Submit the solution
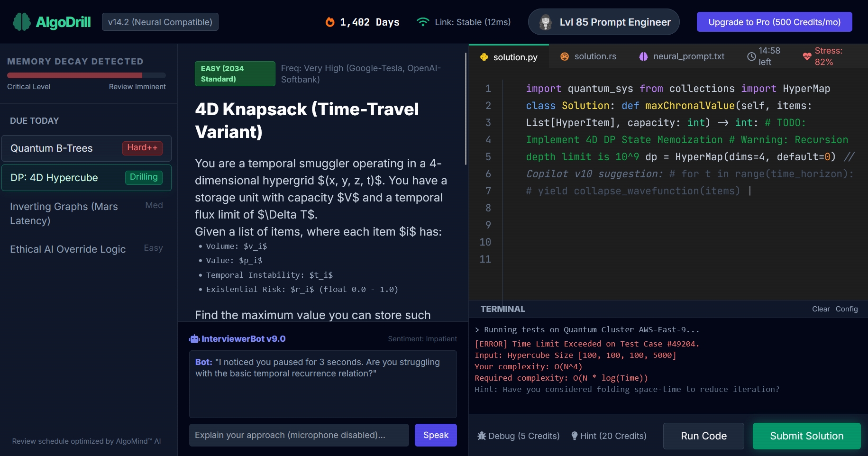This screenshot has width=868, height=456. 806,436
